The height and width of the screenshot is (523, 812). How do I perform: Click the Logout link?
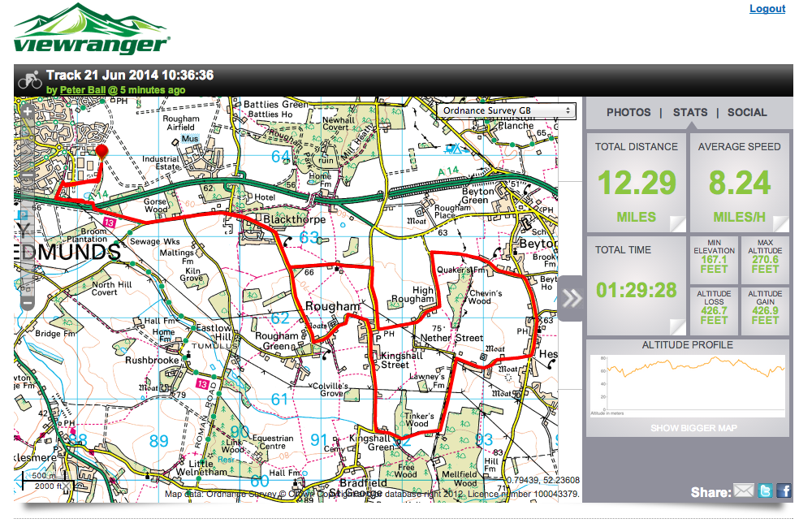(767, 9)
